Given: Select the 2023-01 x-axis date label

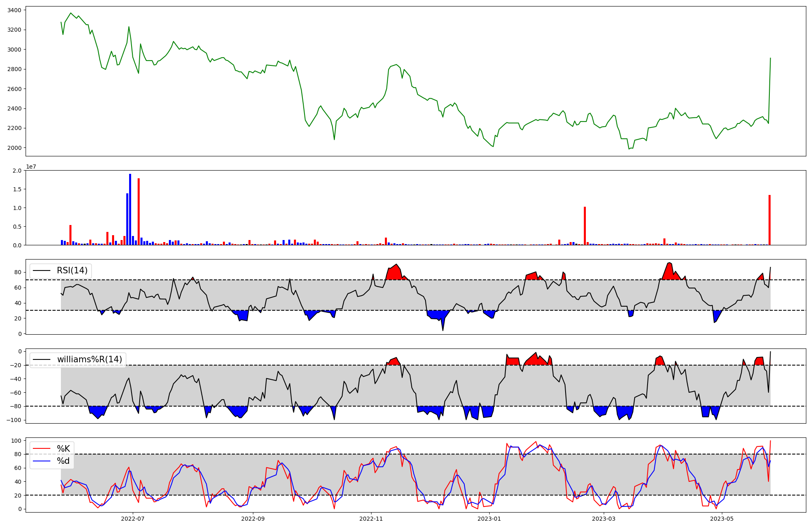Looking at the screenshot, I should tap(489, 519).
